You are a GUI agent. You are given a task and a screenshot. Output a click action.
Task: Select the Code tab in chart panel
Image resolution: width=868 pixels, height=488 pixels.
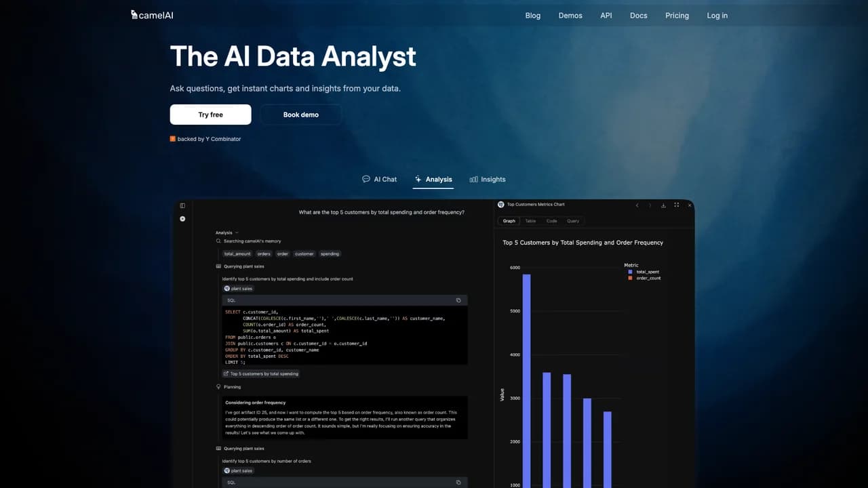pyautogui.click(x=552, y=221)
